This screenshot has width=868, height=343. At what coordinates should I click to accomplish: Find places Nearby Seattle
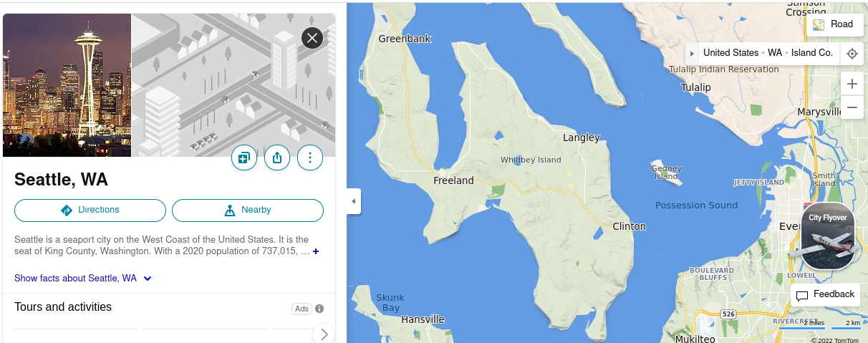[x=248, y=211]
